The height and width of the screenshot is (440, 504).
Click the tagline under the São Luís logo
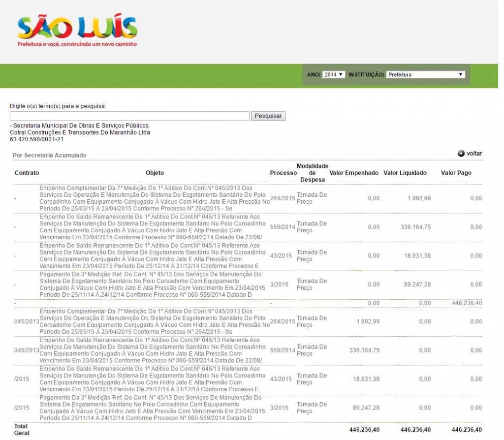tap(77, 44)
